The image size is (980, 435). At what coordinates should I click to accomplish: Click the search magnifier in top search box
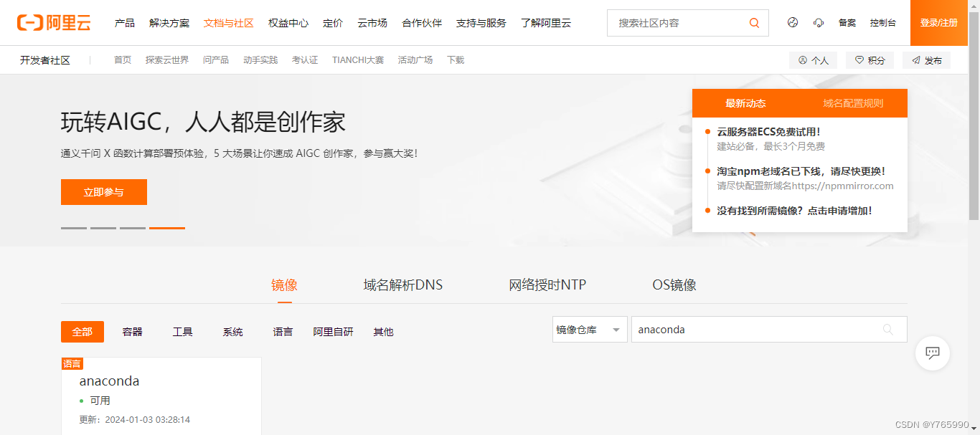click(754, 23)
